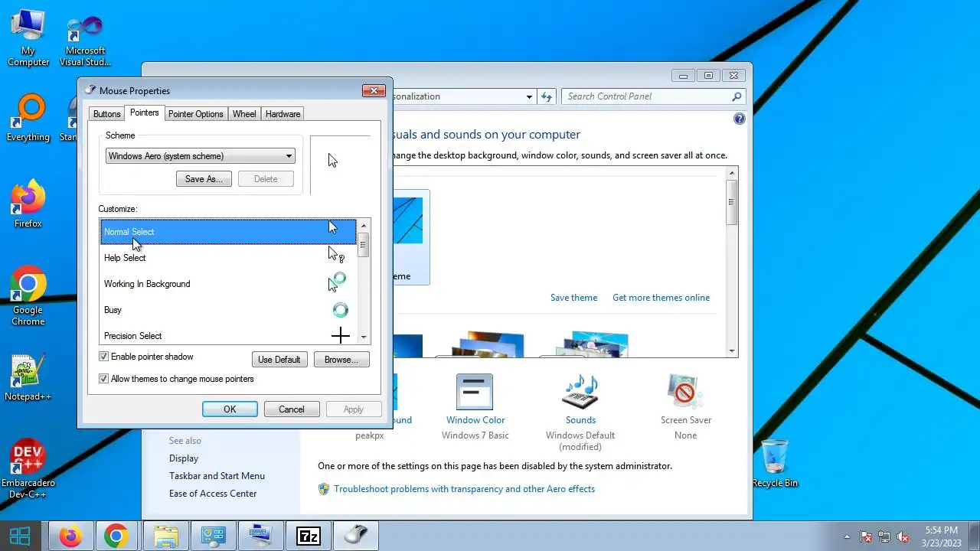980x551 pixels.
Task: Click the Save As... button
Action: coord(204,179)
